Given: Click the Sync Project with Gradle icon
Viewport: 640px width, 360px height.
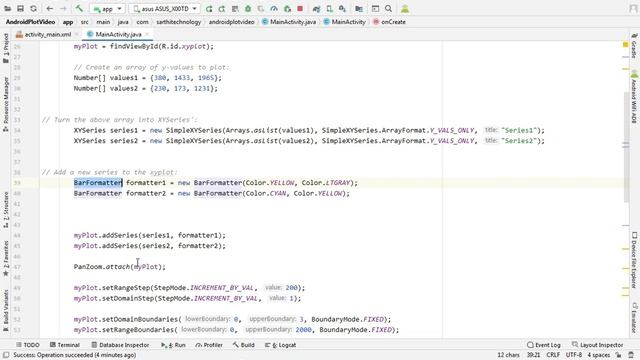Looking at the screenshot, I should 316,9.
